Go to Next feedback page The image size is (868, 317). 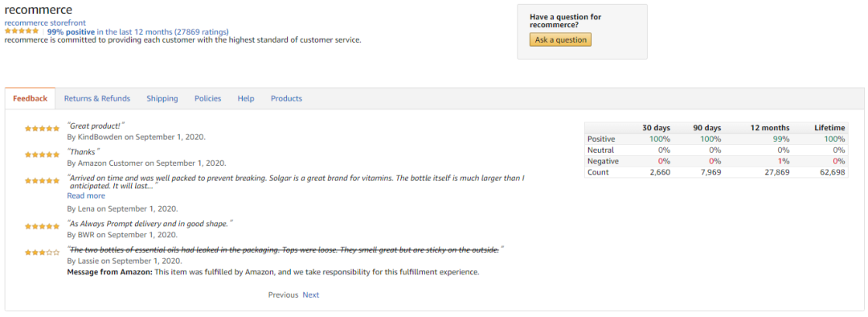pyautogui.click(x=310, y=294)
